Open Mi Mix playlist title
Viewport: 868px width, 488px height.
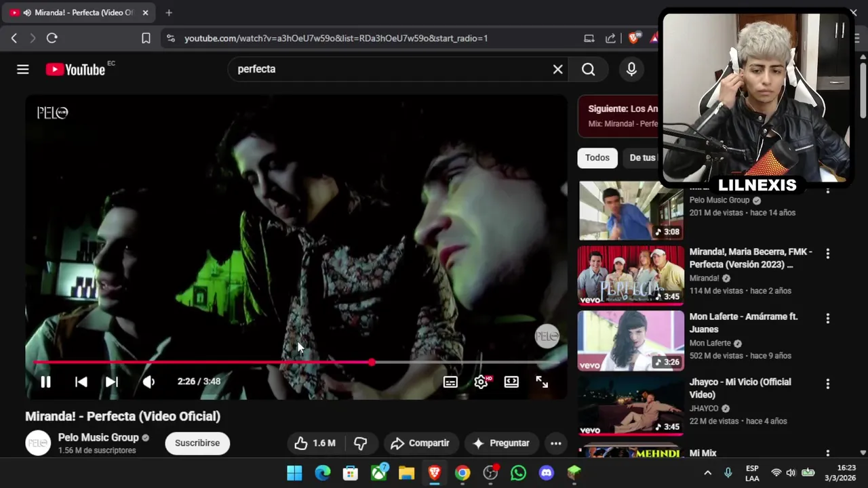pyautogui.click(x=703, y=453)
